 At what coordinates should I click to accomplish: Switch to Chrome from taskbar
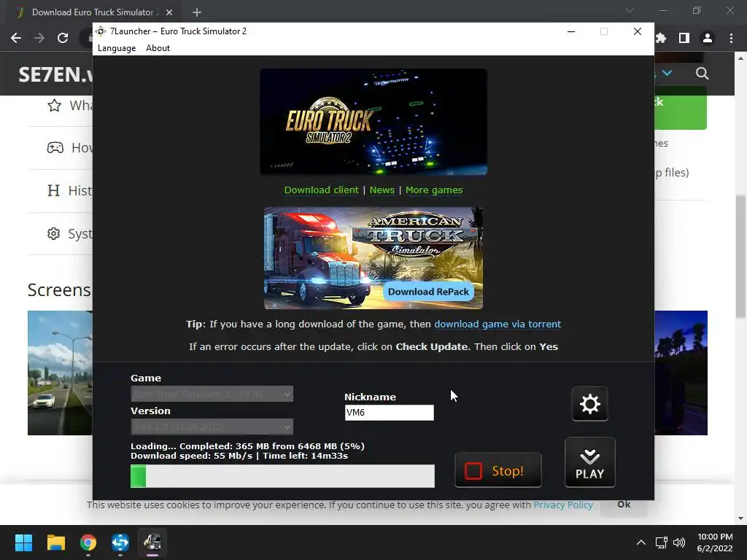(x=88, y=542)
